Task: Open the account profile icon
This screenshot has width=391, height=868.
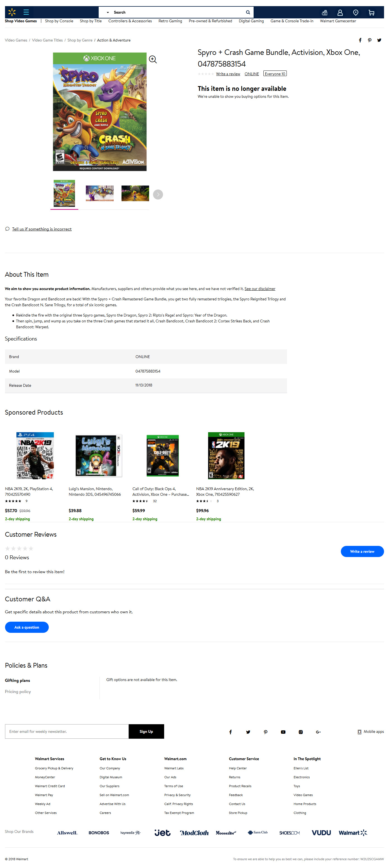Action: (340, 13)
